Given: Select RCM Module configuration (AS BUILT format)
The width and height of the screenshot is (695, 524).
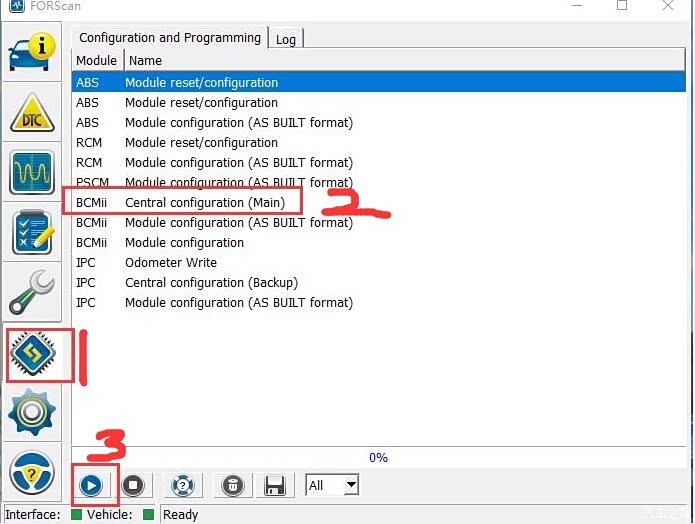Looking at the screenshot, I should coord(379,162).
